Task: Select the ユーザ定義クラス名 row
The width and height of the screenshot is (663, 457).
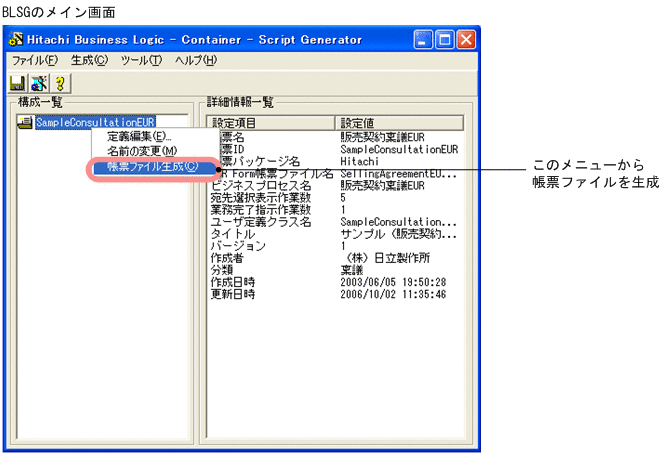Action: [337, 222]
